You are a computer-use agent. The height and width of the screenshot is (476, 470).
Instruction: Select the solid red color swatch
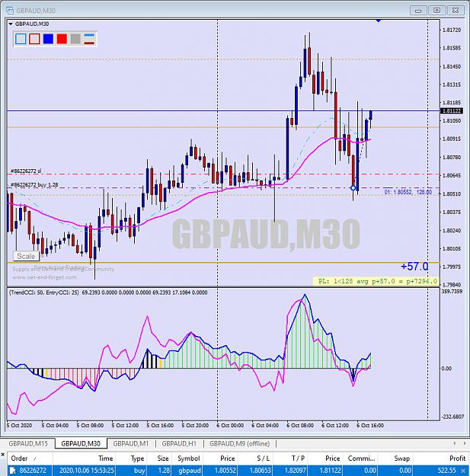click(x=62, y=39)
